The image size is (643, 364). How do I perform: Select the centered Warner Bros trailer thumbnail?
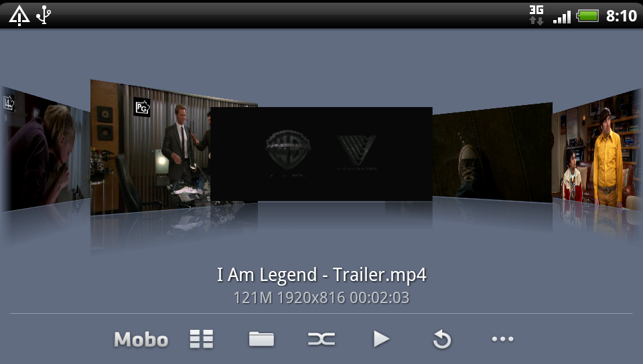[x=321, y=154]
